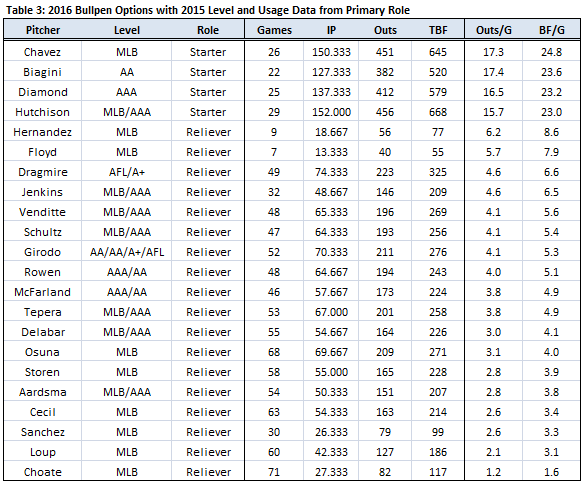
Task: Click the table title text
Action: pyautogui.click(x=208, y=10)
